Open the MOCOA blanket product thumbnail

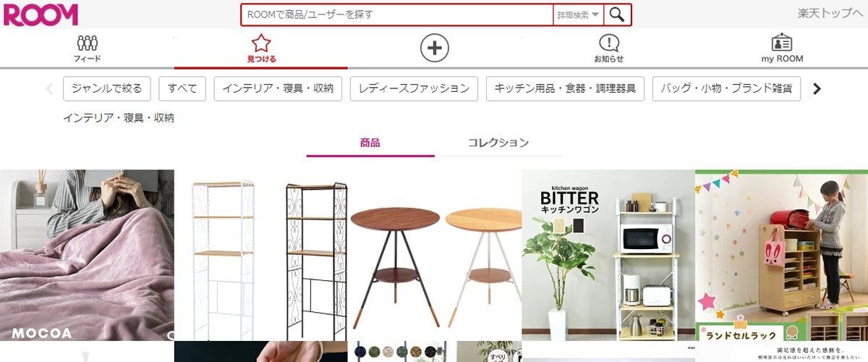point(87,255)
